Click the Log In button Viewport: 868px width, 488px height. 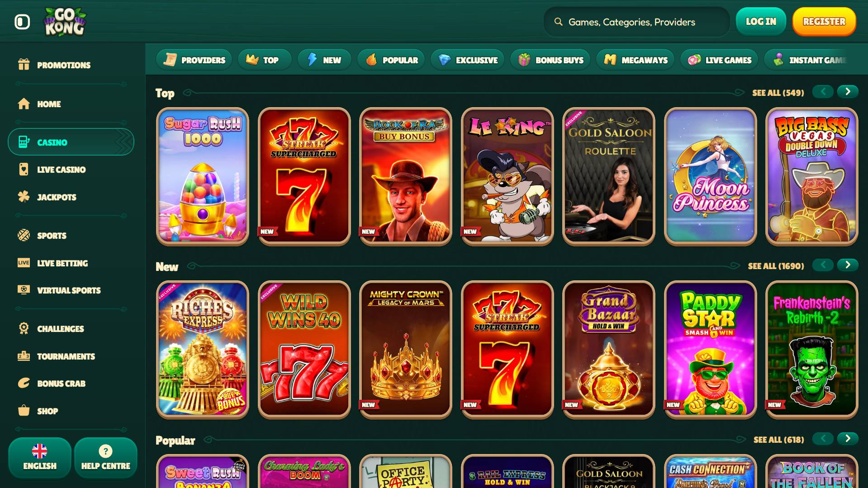(761, 21)
